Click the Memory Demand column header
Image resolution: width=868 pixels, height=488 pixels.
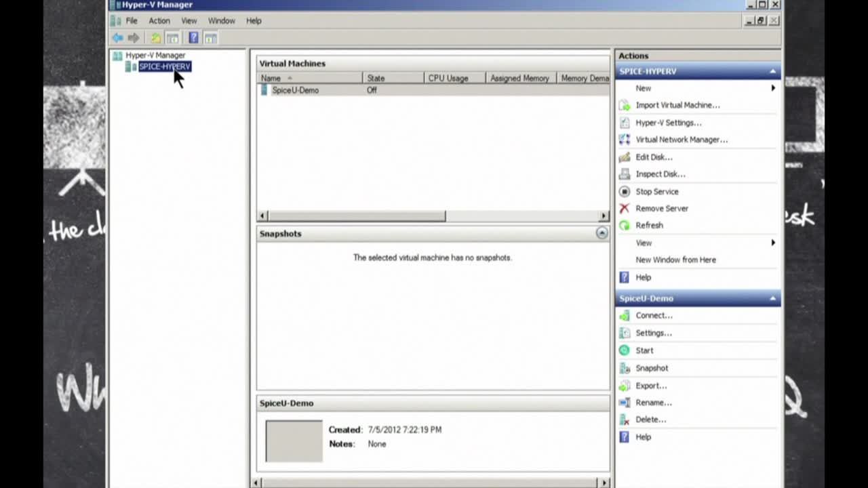583,78
